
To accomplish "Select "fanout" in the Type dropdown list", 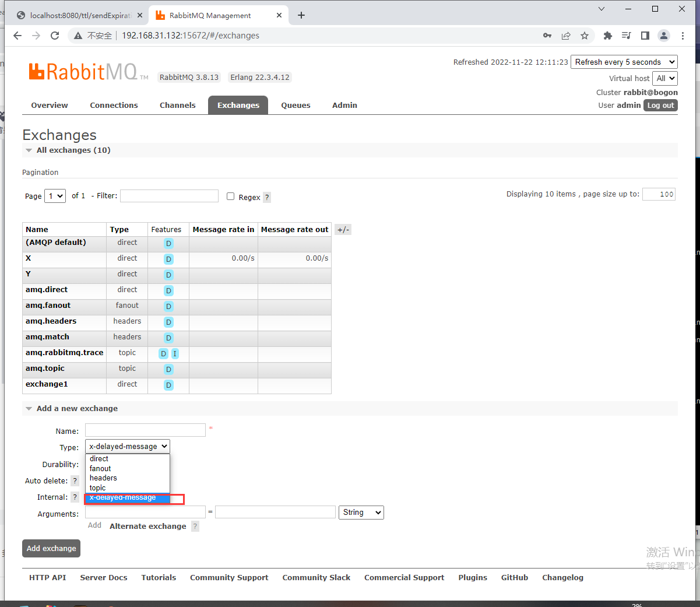I will coord(100,468).
